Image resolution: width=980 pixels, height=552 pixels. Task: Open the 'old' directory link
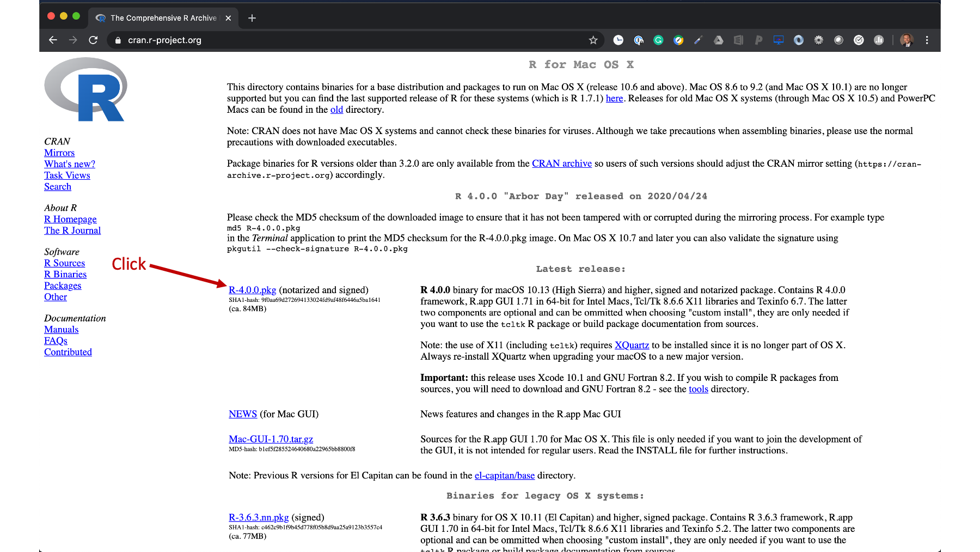(x=336, y=110)
